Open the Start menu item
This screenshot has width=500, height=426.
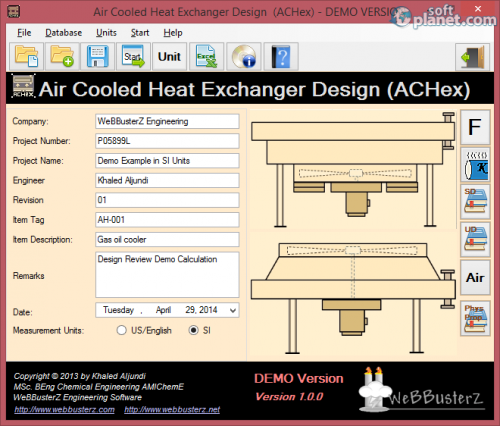(140, 33)
